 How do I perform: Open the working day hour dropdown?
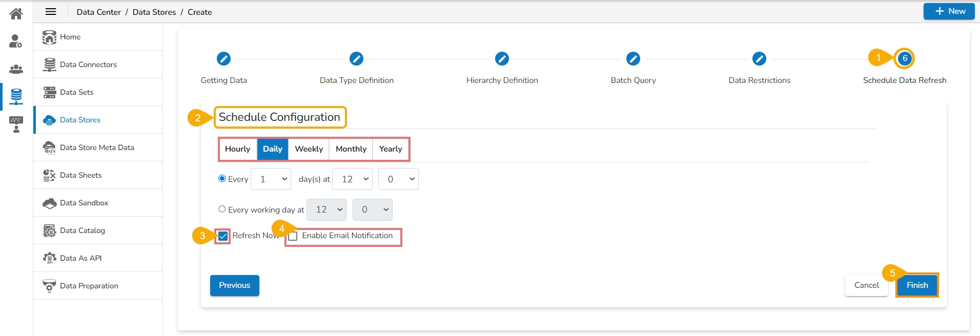[326, 209]
